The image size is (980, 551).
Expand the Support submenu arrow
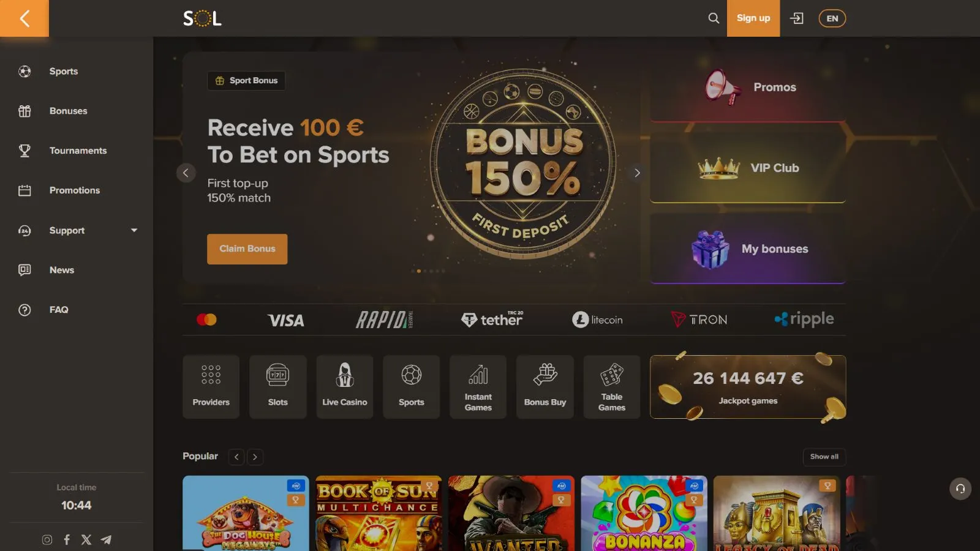coord(134,230)
